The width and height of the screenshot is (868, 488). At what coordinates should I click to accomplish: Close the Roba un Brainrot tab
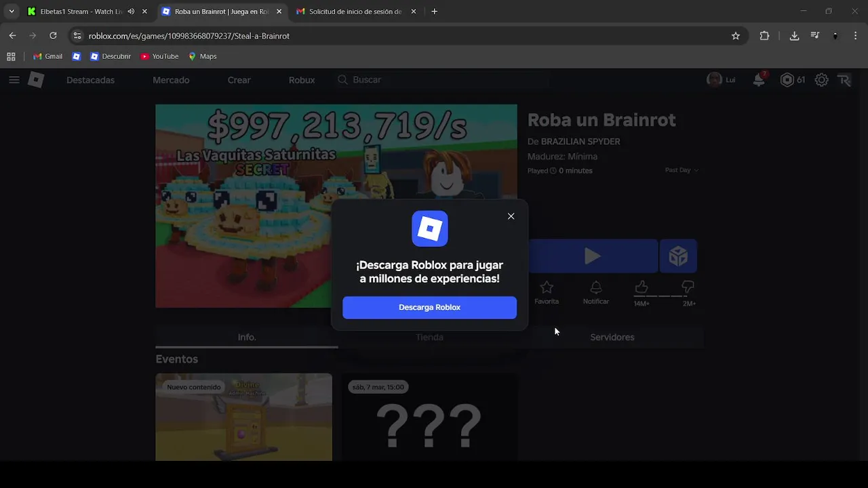coord(279,12)
